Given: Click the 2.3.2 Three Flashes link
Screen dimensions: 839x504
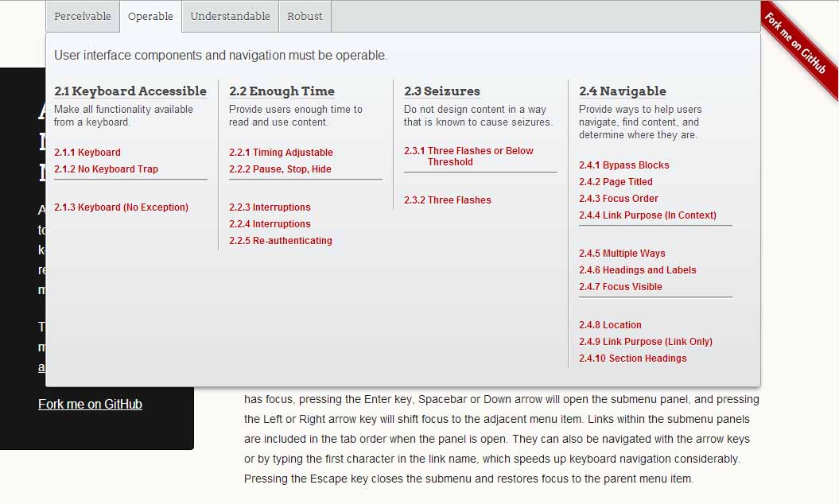Looking at the screenshot, I should 447,200.
